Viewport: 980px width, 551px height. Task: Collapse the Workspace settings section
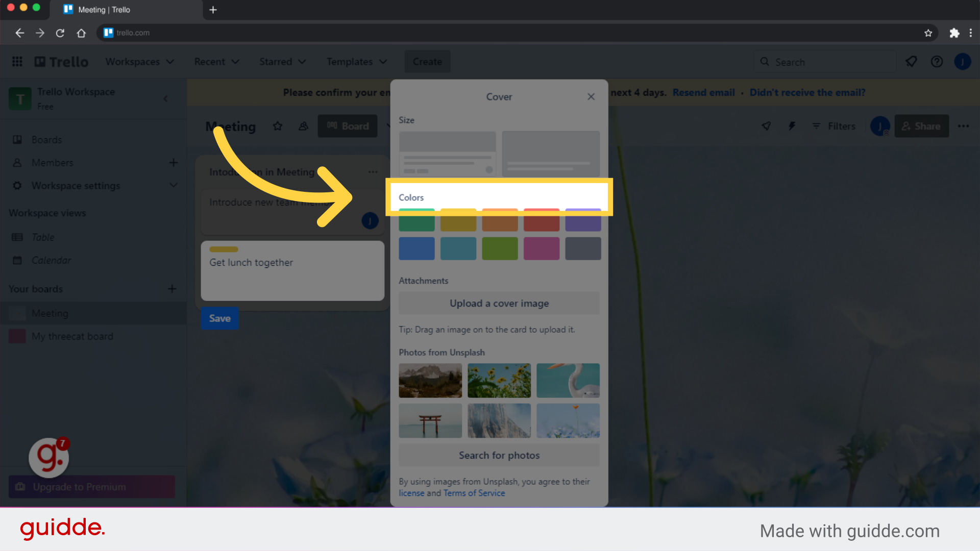(x=174, y=185)
